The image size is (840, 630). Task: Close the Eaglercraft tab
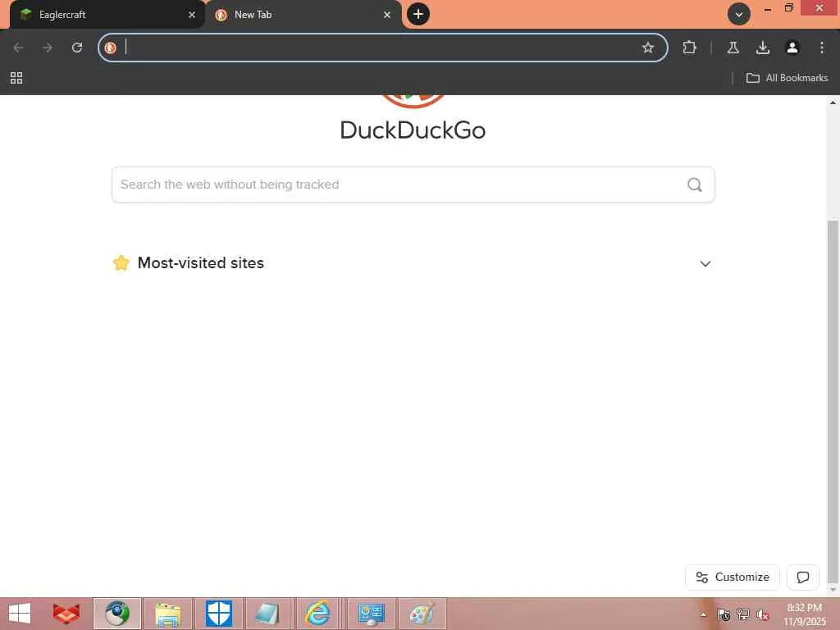pos(192,15)
